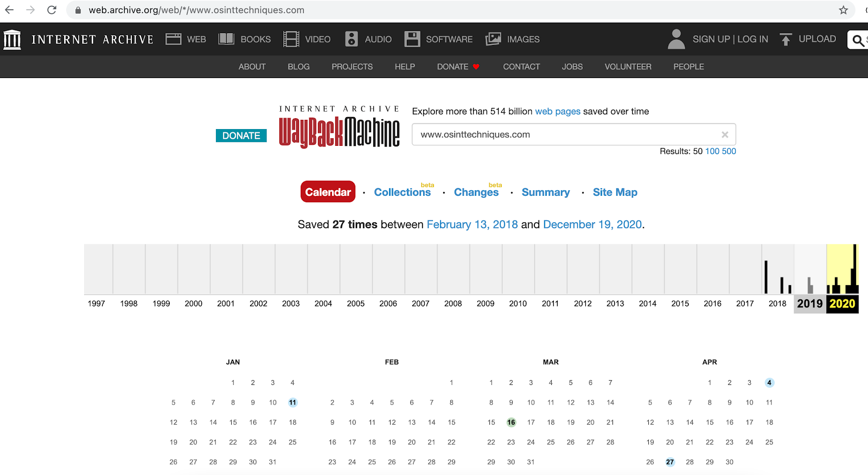
Task: Open the DONATE menu item with heart
Action: (x=458, y=67)
